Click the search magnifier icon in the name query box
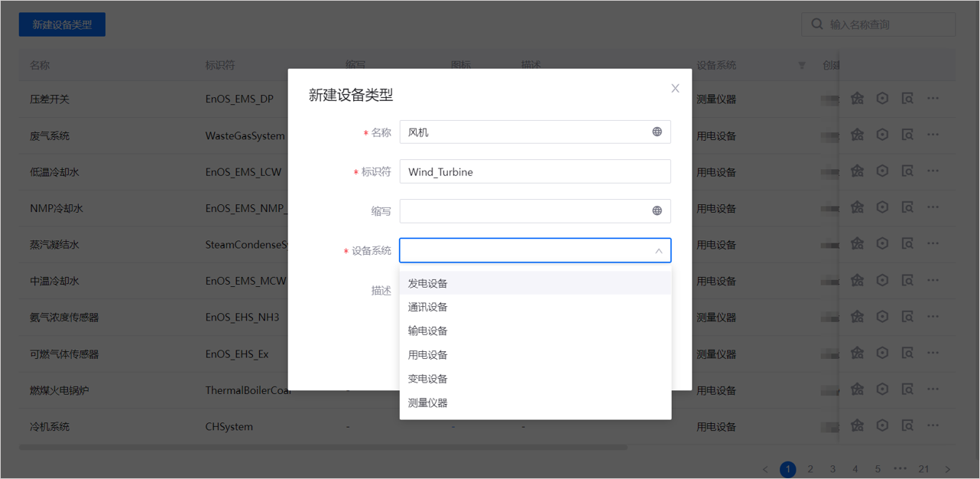Screen dimensions: 980x479 tap(817, 24)
